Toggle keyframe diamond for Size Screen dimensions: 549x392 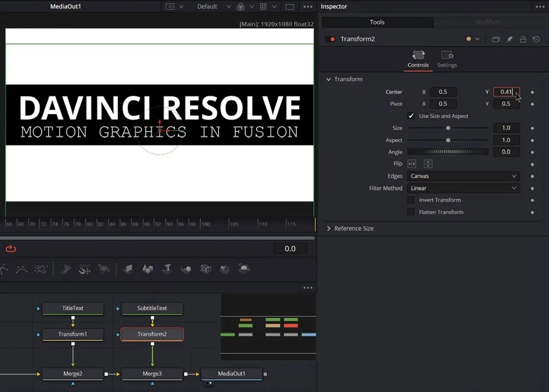(532, 128)
